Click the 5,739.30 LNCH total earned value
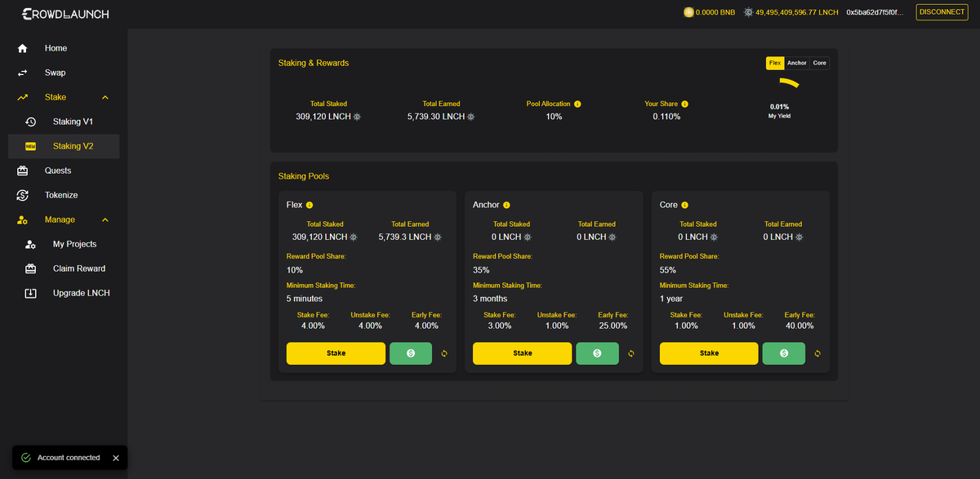Viewport: 980px width, 479px height. [436, 117]
